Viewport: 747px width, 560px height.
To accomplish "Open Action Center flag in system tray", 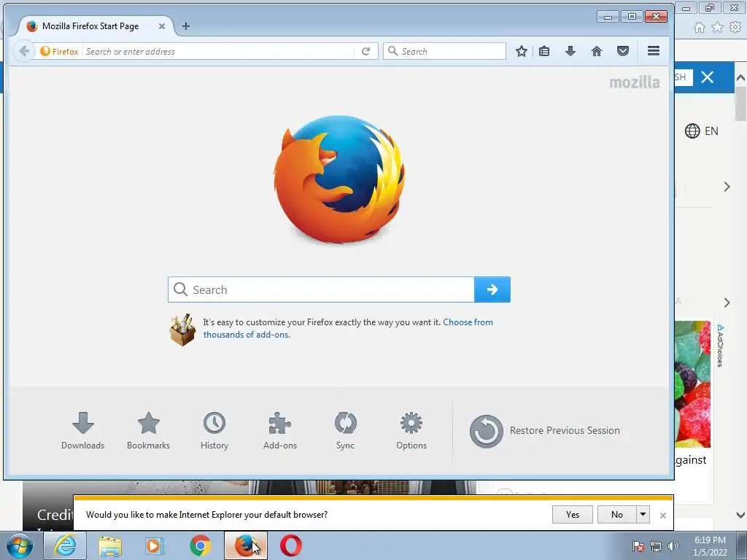I will [638, 546].
